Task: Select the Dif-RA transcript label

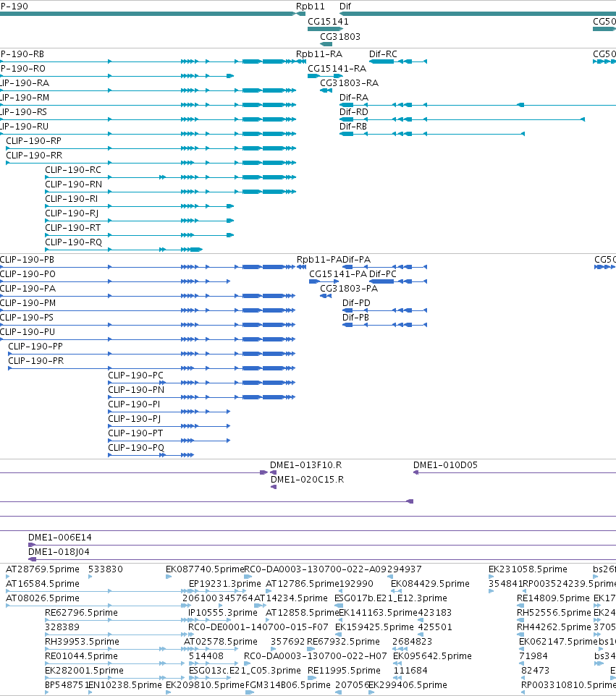Action: 354,97
